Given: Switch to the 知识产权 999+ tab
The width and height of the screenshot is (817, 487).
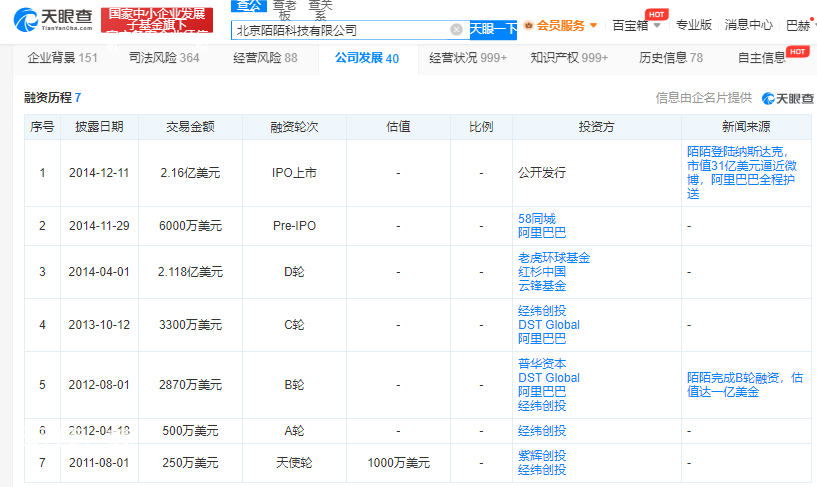Looking at the screenshot, I should [569, 58].
